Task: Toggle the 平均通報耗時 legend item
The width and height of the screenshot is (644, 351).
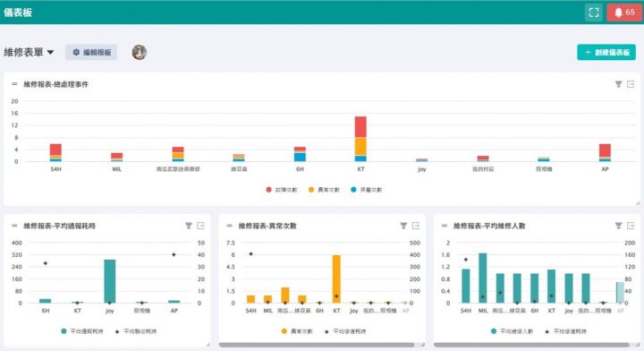Action: pos(82,331)
